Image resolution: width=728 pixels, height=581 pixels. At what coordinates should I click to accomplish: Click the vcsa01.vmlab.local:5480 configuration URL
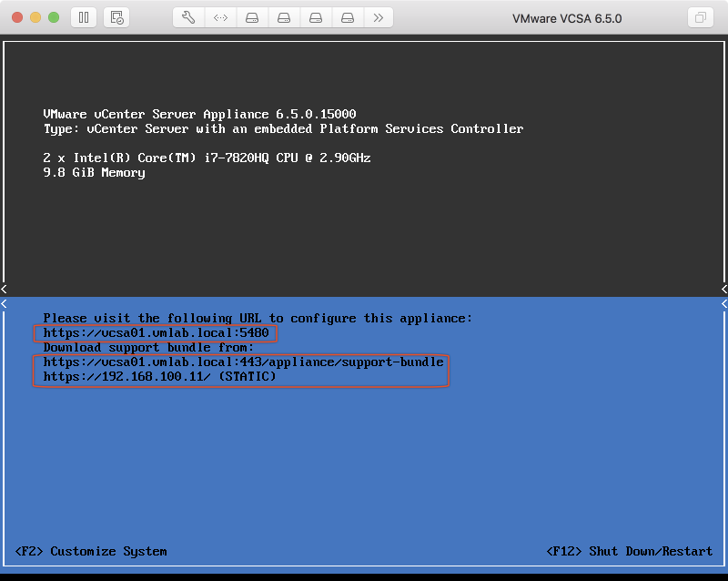click(x=156, y=333)
